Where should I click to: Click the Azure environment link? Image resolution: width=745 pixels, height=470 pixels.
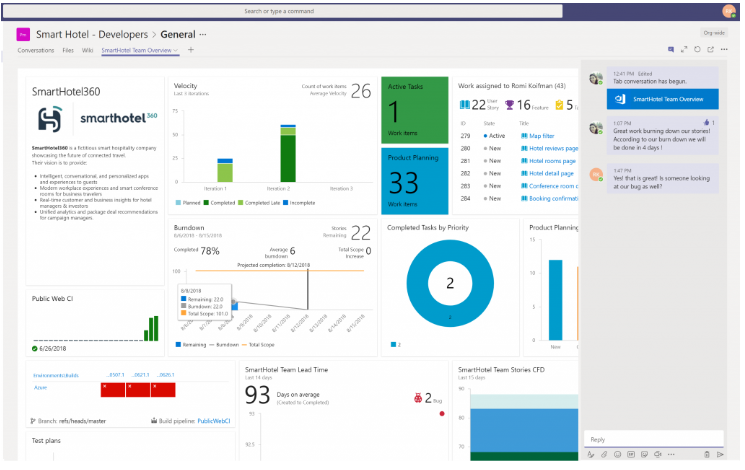tap(40, 388)
